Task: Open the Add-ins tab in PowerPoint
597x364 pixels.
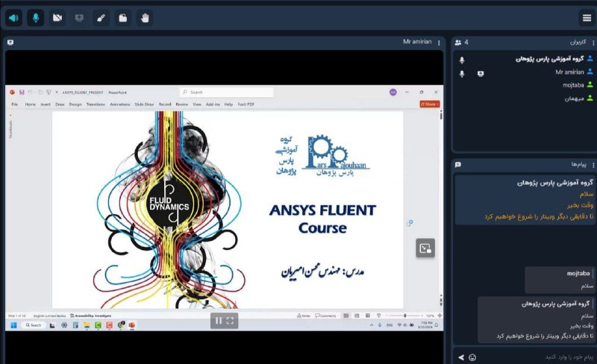Action: click(x=213, y=104)
